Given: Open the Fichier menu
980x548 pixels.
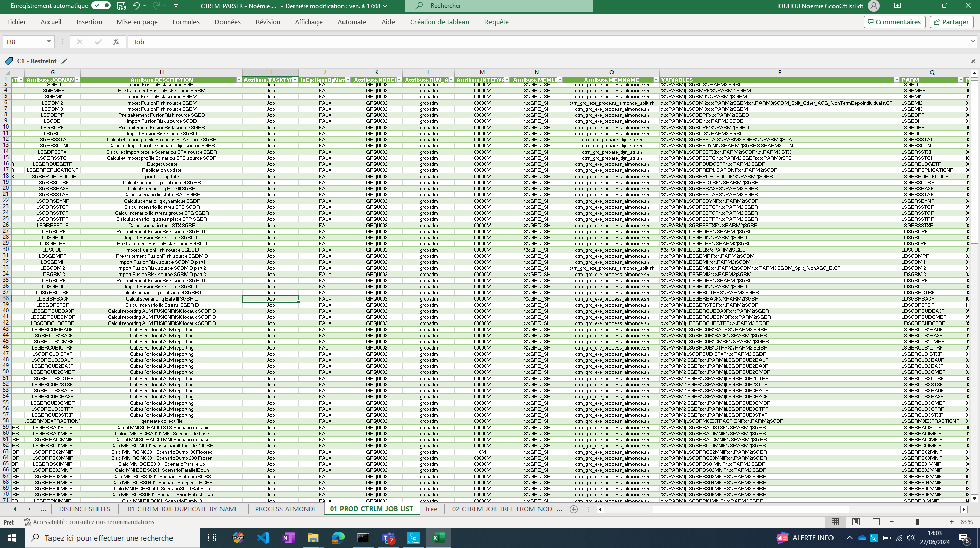Looking at the screenshot, I should point(16,22).
